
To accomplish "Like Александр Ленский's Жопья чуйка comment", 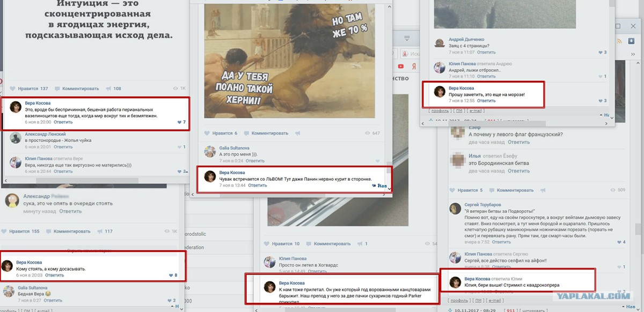I will pos(181,146).
